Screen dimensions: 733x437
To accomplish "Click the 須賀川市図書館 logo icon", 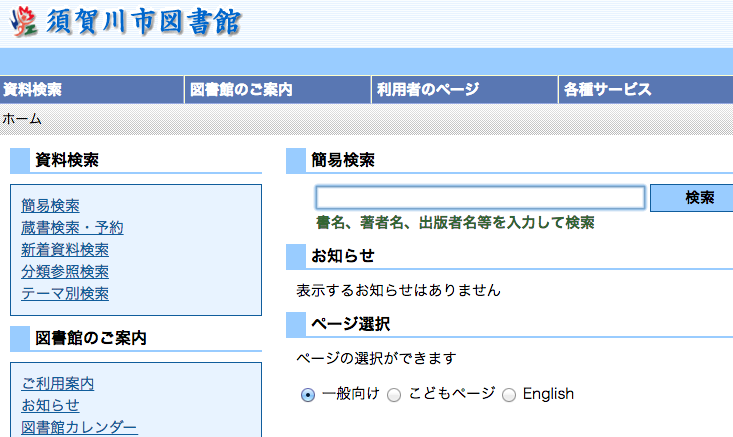I will pos(24,21).
